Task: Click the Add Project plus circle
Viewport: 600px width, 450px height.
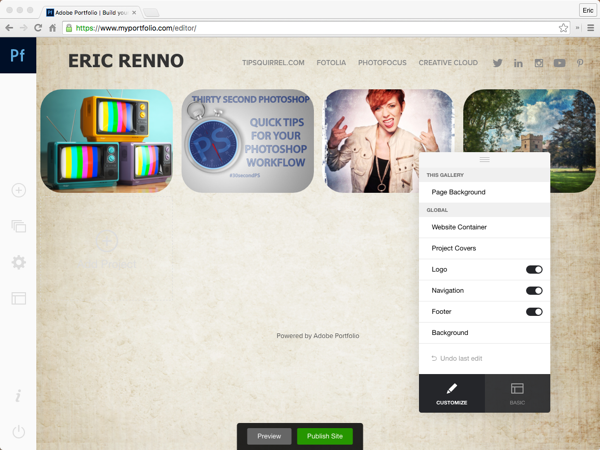Action: pyautogui.click(x=107, y=241)
